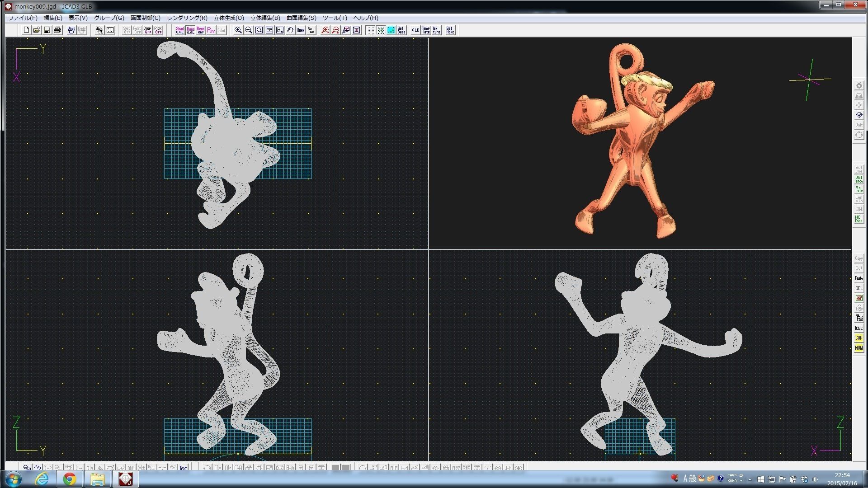868x488 pixels.
Task: Open the ツール(T) menu
Action: click(335, 18)
